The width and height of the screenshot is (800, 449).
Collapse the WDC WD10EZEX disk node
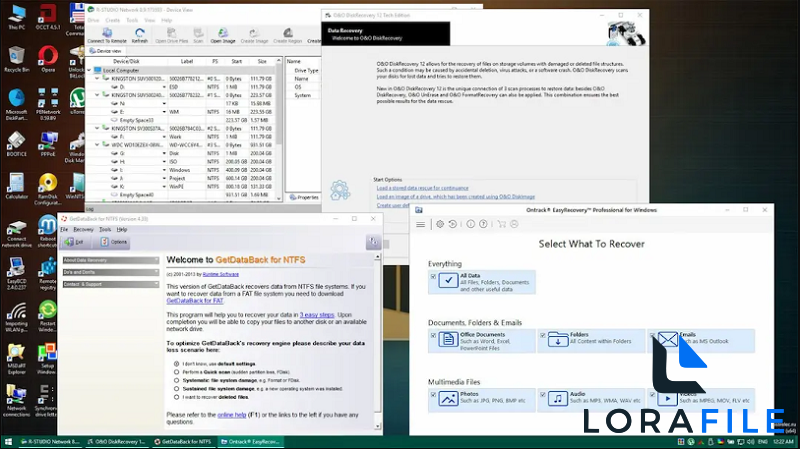tap(97, 145)
